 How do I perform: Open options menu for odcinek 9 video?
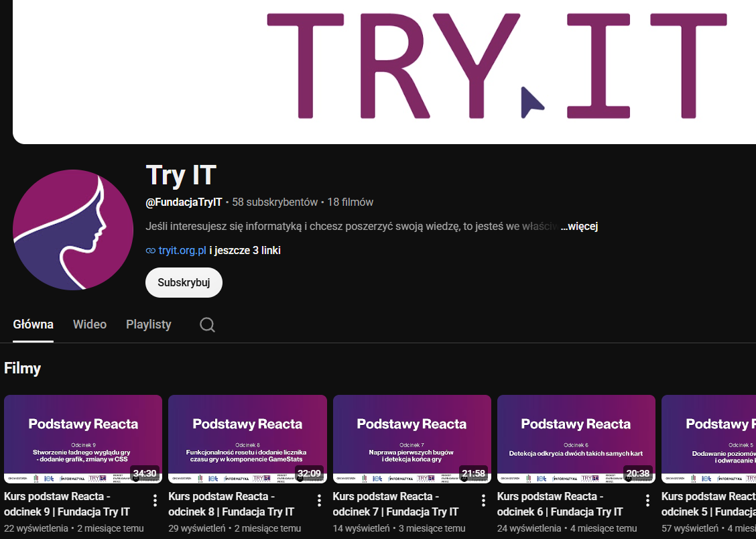pyautogui.click(x=155, y=500)
